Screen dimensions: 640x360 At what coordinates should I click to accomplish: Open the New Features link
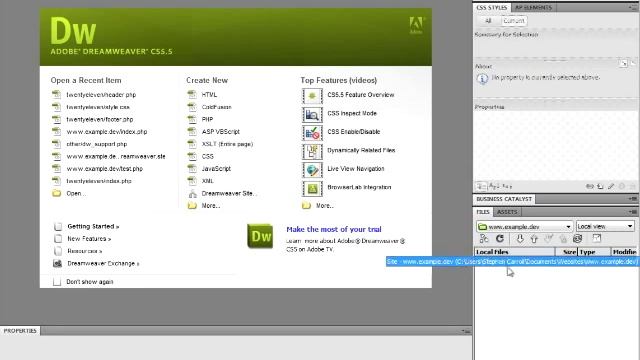click(x=89, y=238)
